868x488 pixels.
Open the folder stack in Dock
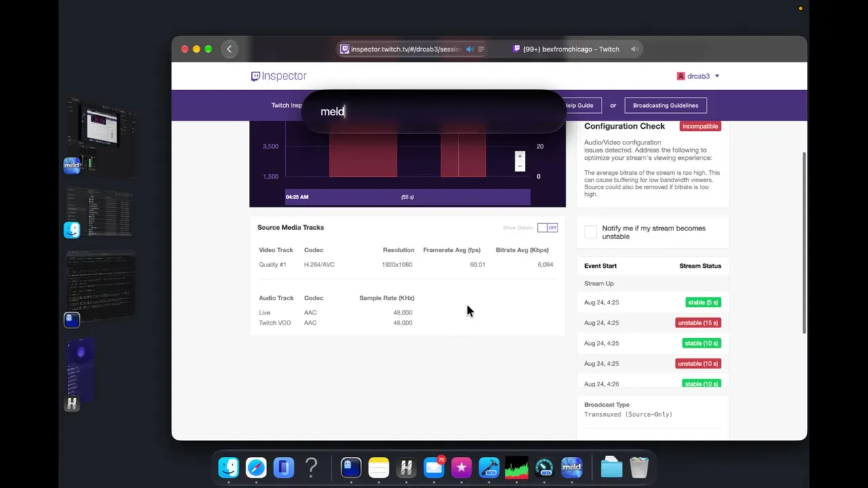click(612, 468)
